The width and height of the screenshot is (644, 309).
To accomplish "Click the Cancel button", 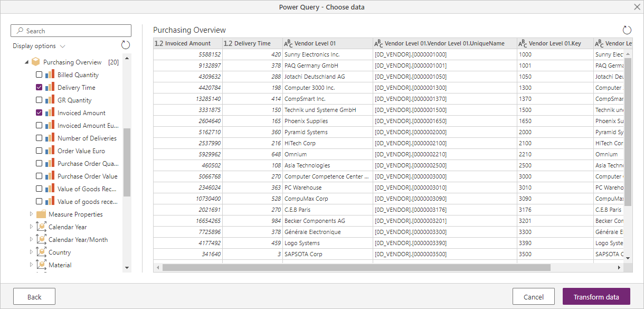I will (x=533, y=296).
